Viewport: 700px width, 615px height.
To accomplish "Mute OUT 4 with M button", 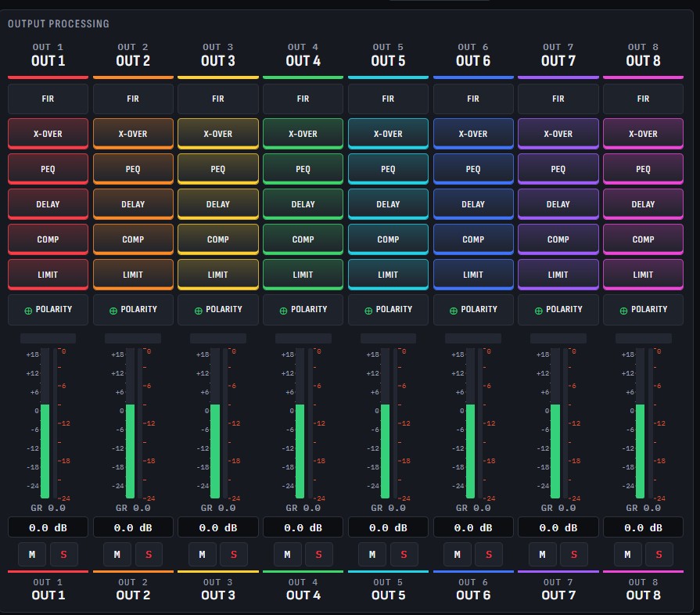I will coord(287,554).
